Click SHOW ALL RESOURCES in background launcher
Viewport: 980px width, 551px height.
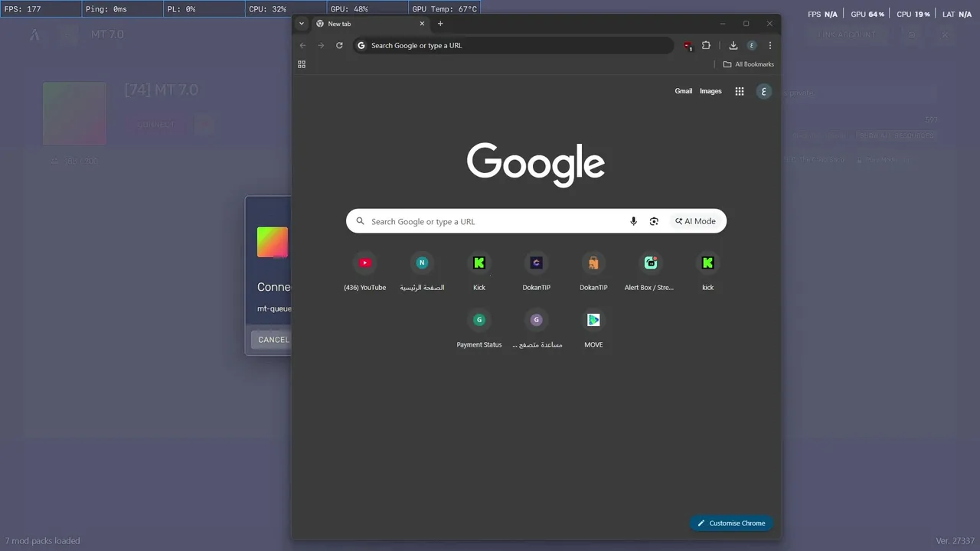(x=895, y=135)
